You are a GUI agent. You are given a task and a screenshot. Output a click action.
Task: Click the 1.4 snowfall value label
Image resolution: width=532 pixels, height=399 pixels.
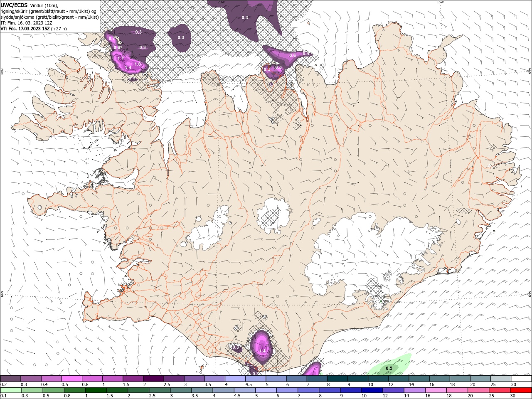[x=128, y=67]
